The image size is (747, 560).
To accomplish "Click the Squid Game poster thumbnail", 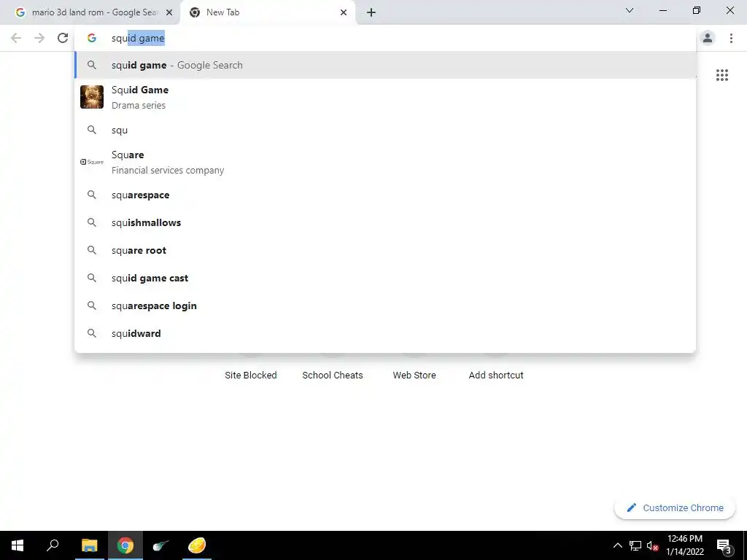I will tap(91, 97).
